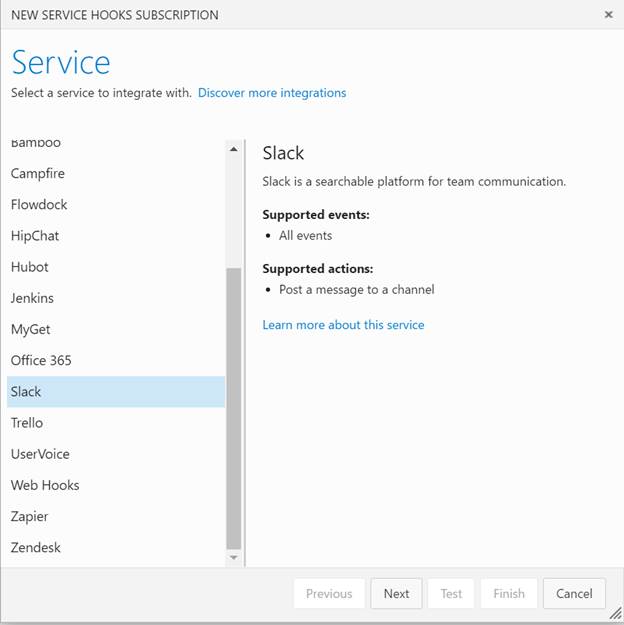Cancel the subscription dialog
The height and width of the screenshot is (625, 624).
pyautogui.click(x=574, y=593)
